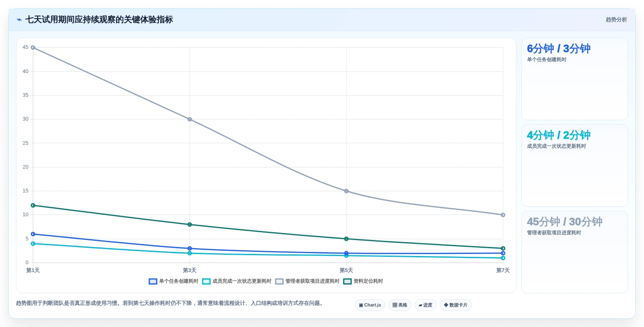Click the gray data point at 第7天 value 10
This screenshot has width=644, height=327.
click(503, 215)
